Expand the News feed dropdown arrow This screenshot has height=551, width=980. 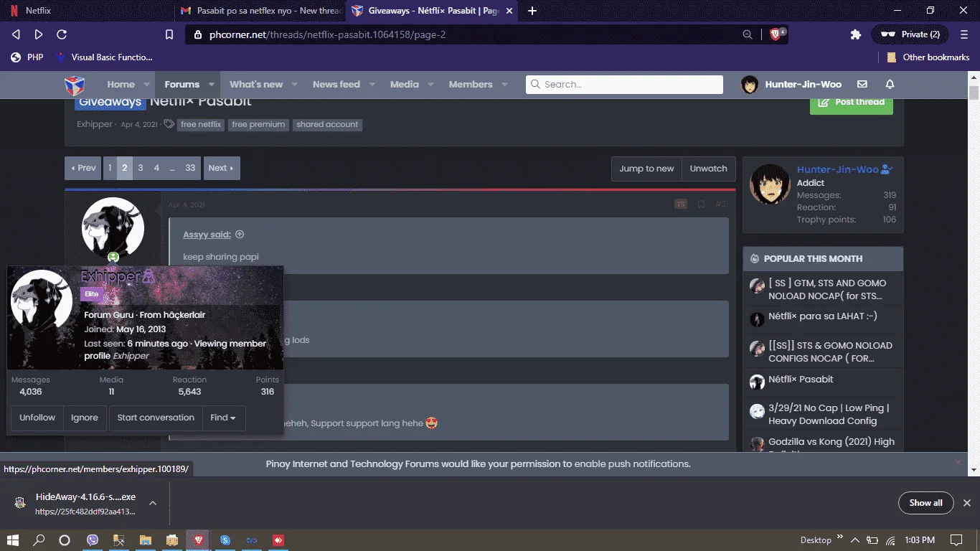click(x=372, y=85)
